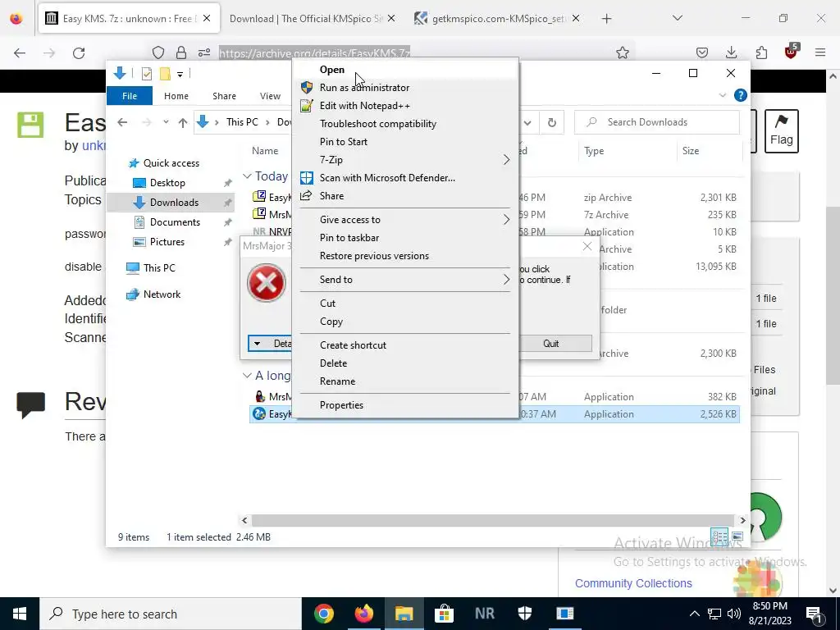Select This PC in navigation pane
This screenshot has width=840, height=630.
(x=152, y=268)
